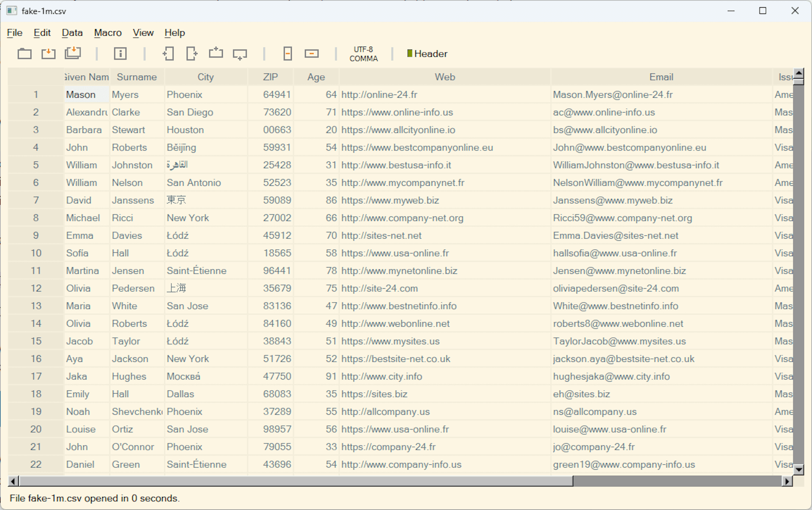Click the vertical scrollbar down arrow
Screen dimensions: 812x510
[x=798, y=469]
